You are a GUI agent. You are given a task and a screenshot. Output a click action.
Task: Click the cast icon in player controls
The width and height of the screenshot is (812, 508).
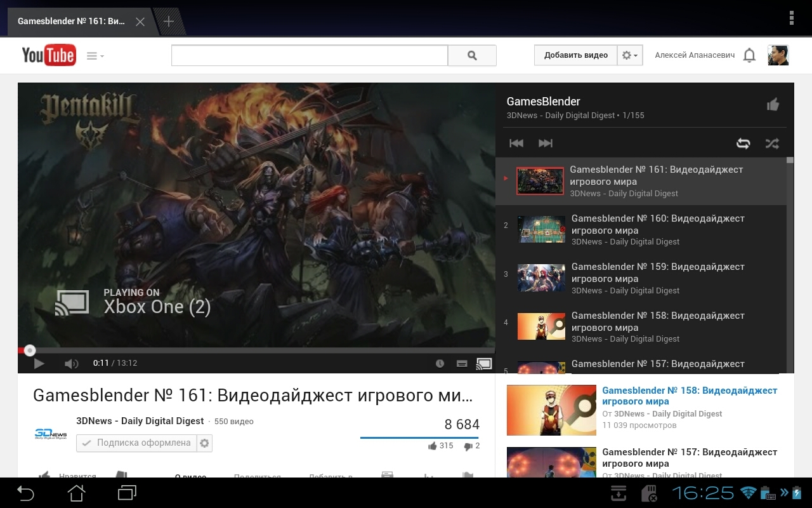(484, 363)
